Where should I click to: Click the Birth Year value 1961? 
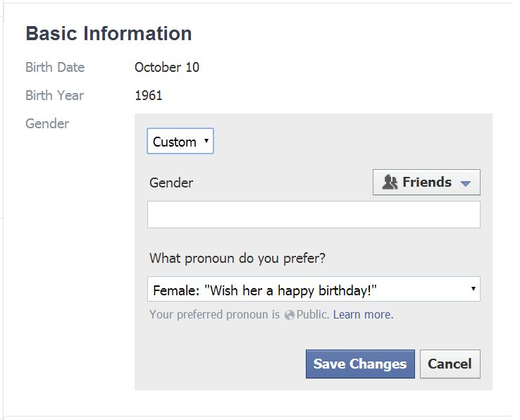149,96
